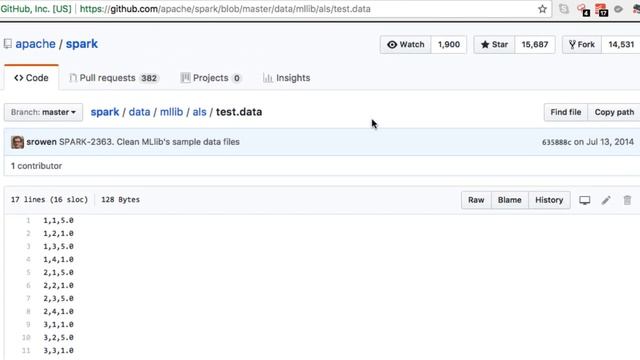
Task: Delete file with trash icon
Action: [x=627, y=200]
